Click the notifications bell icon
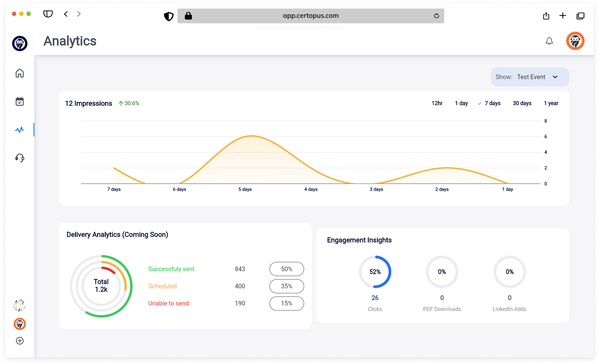The image size is (599, 364). [x=549, y=41]
